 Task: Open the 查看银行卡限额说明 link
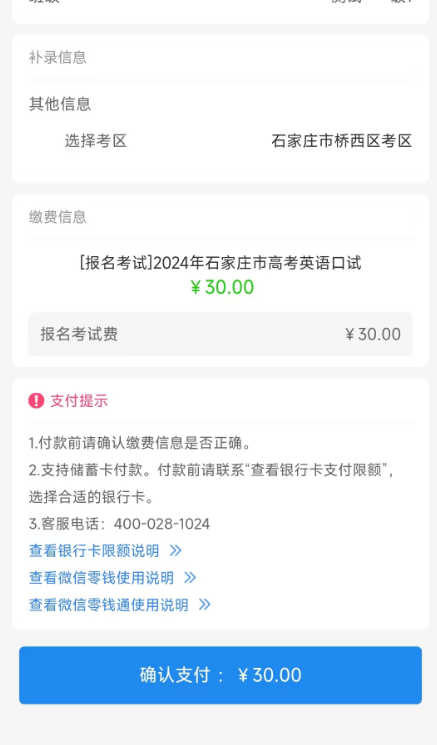(x=94, y=551)
